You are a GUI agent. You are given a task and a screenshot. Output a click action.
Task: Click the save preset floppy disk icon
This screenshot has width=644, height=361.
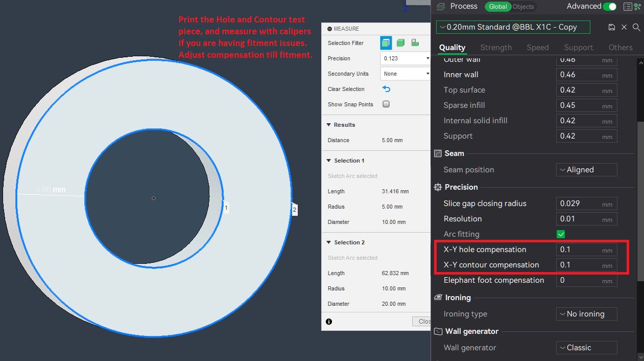click(x=612, y=27)
